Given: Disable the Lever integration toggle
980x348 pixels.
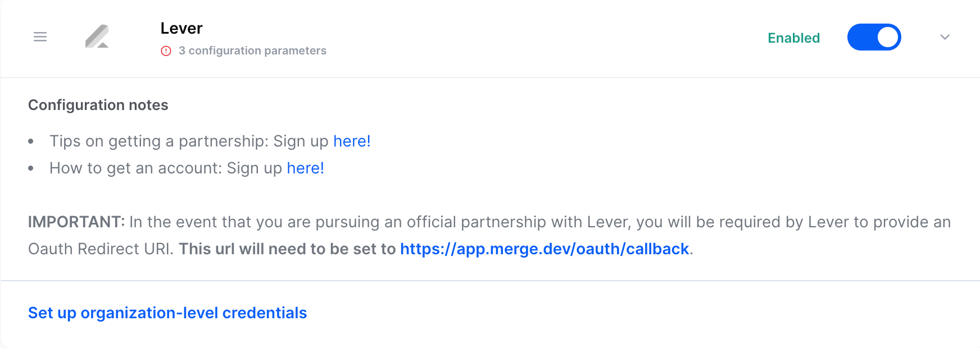Looking at the screenshot, I should point(874,37).
